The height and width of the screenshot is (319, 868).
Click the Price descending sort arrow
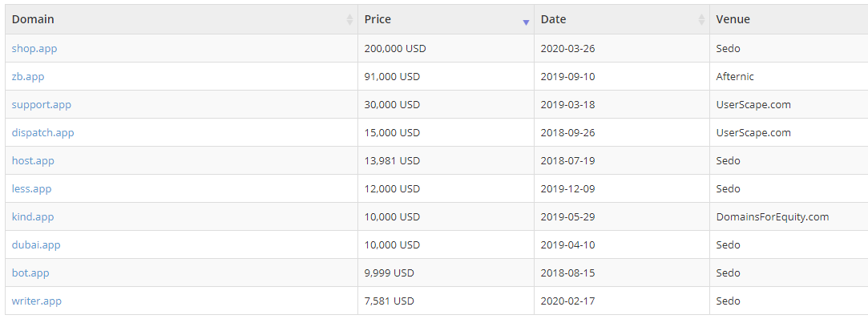526,22
